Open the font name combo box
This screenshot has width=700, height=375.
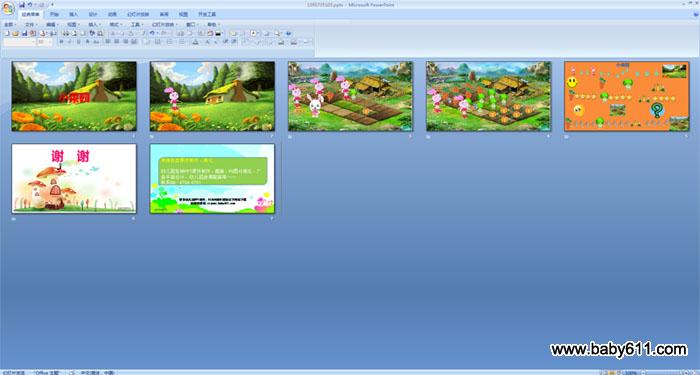click(20, 42)
